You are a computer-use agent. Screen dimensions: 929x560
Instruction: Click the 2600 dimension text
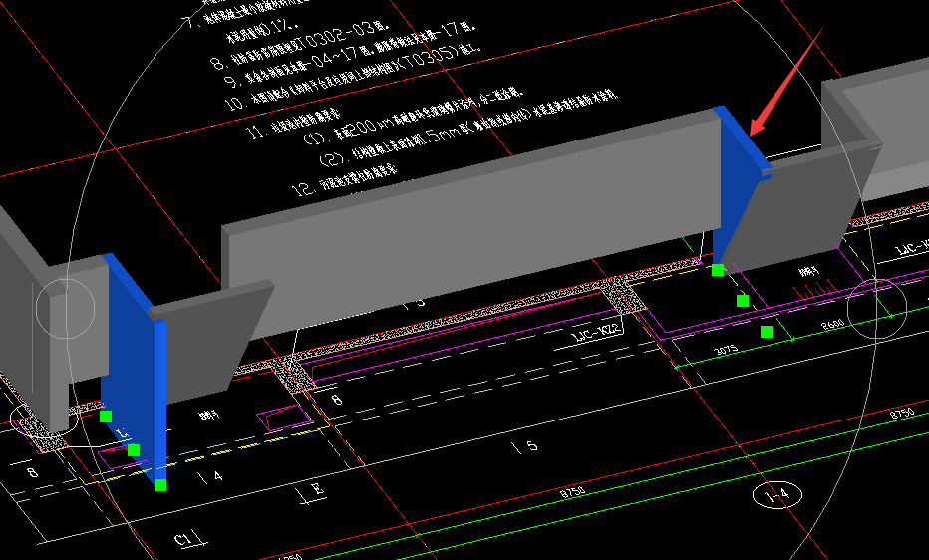(832, 325)
